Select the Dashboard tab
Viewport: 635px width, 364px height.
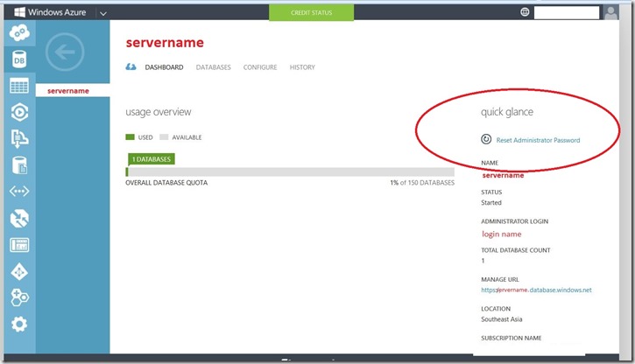click(164, 67)
